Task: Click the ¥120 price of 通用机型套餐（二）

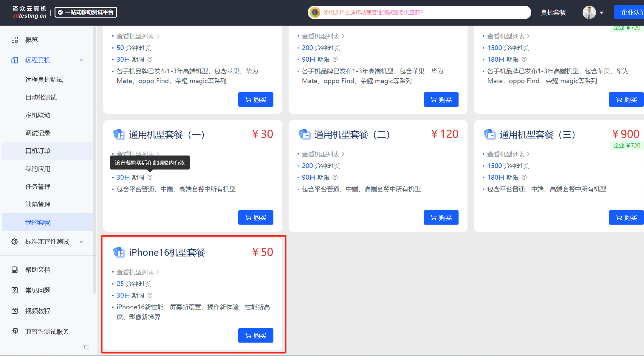Action: point(445,134)
